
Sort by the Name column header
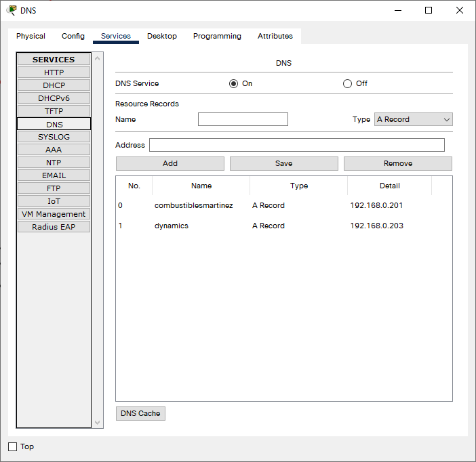tap(201, 186)
